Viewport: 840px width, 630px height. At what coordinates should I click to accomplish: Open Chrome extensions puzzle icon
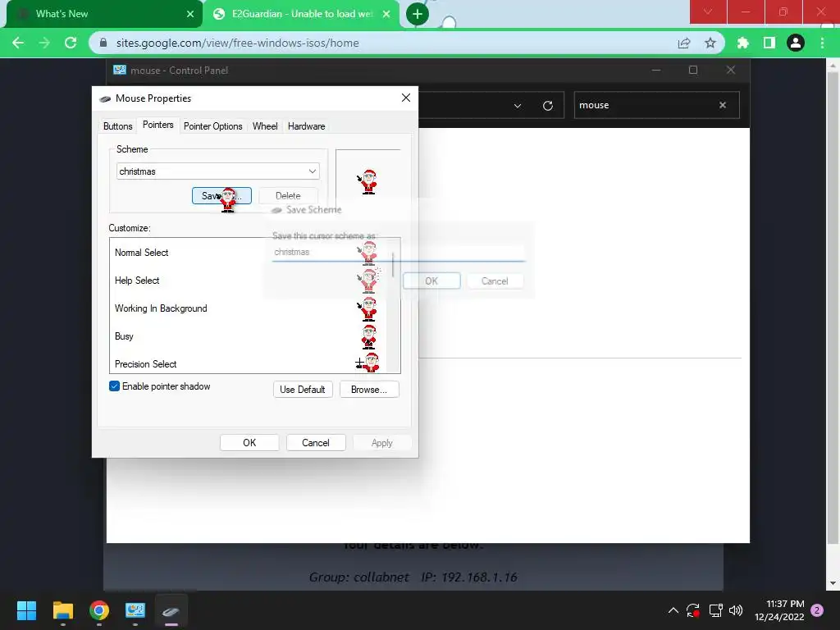click(x=743, y=43)
